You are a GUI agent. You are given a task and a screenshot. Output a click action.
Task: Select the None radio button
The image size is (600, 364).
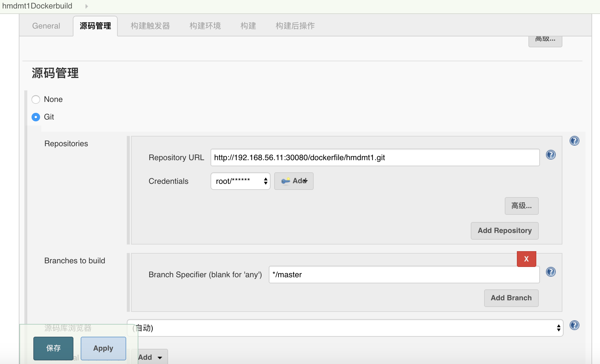point(36,99)
